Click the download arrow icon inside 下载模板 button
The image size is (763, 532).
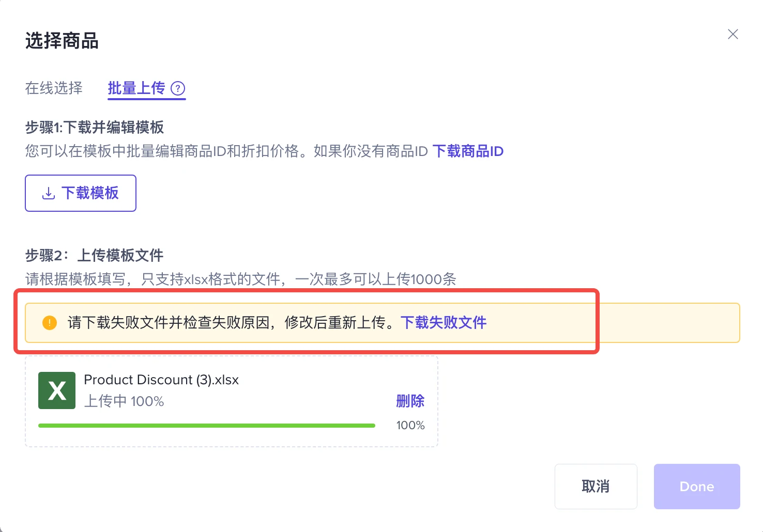click(x=48, y=193)
